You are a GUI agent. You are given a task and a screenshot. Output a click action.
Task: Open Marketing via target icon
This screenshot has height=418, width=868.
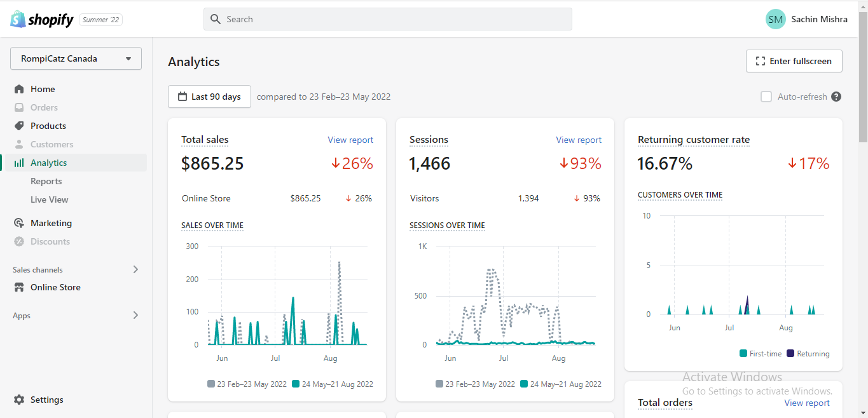coord(19,223)
